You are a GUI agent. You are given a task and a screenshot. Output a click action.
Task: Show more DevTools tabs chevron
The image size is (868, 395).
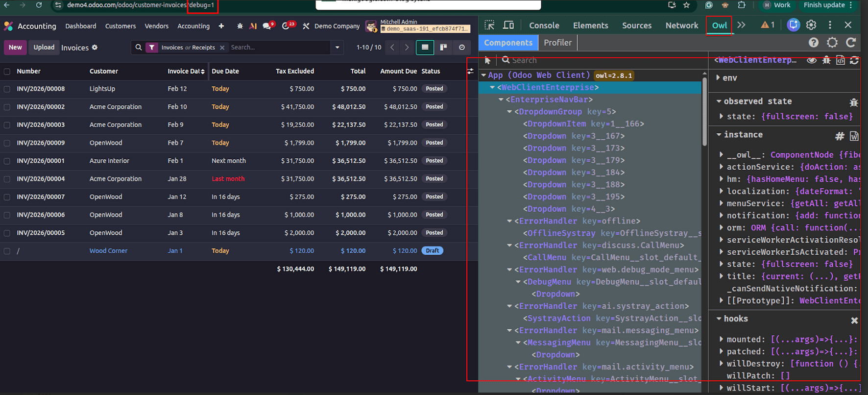click(x=741, y=25)
